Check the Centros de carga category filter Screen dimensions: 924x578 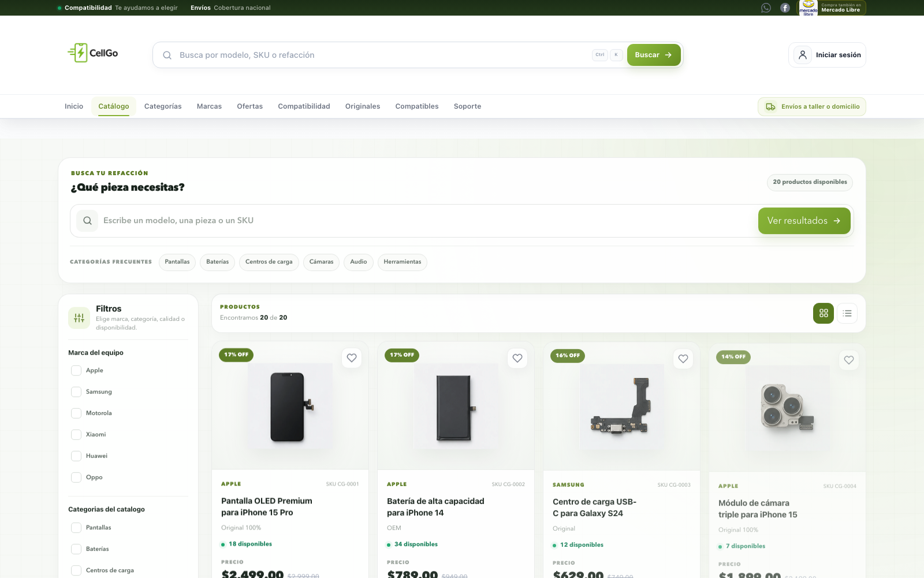76,570
